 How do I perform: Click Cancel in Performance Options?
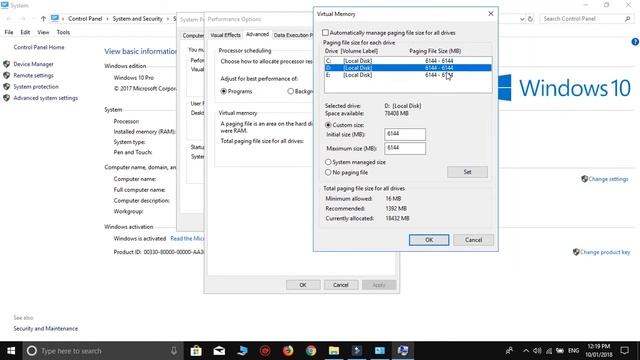tap(341, 285)
